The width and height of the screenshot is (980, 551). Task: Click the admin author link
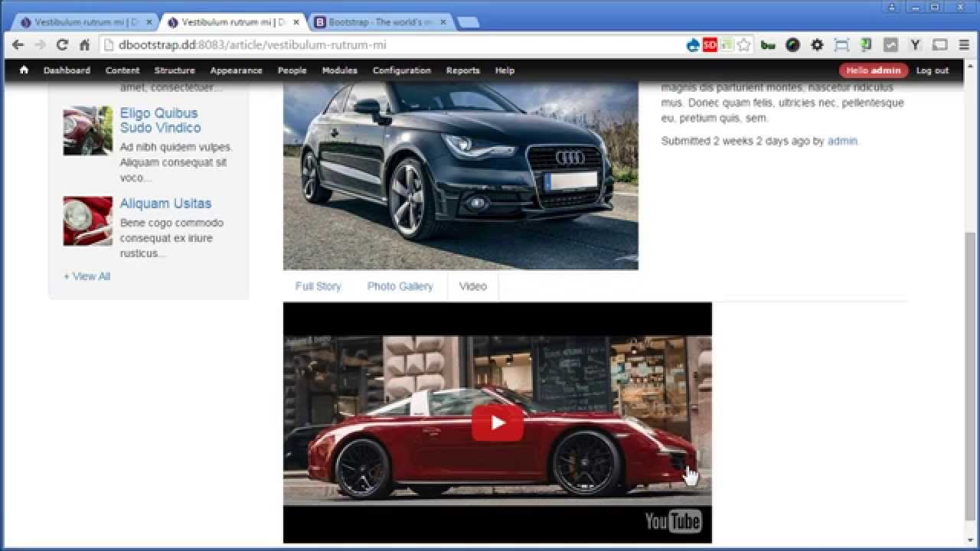842,141
